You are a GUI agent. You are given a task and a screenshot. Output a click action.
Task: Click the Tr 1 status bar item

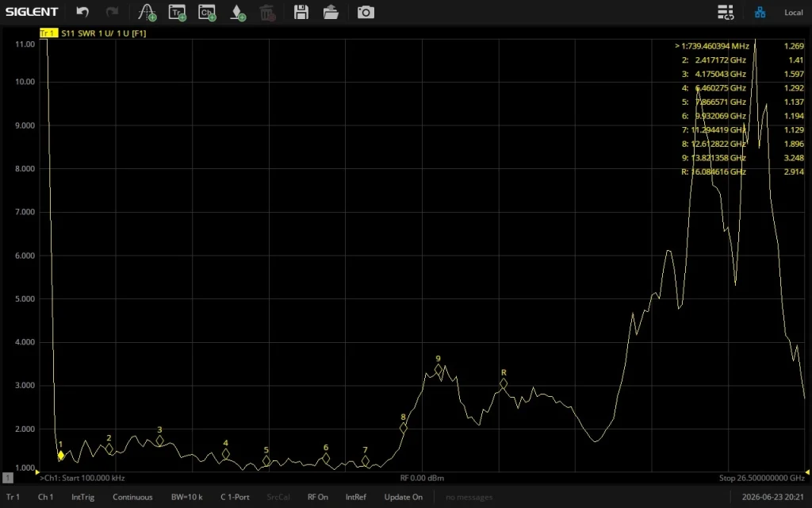pyautogui.click(x=13, y=497)
